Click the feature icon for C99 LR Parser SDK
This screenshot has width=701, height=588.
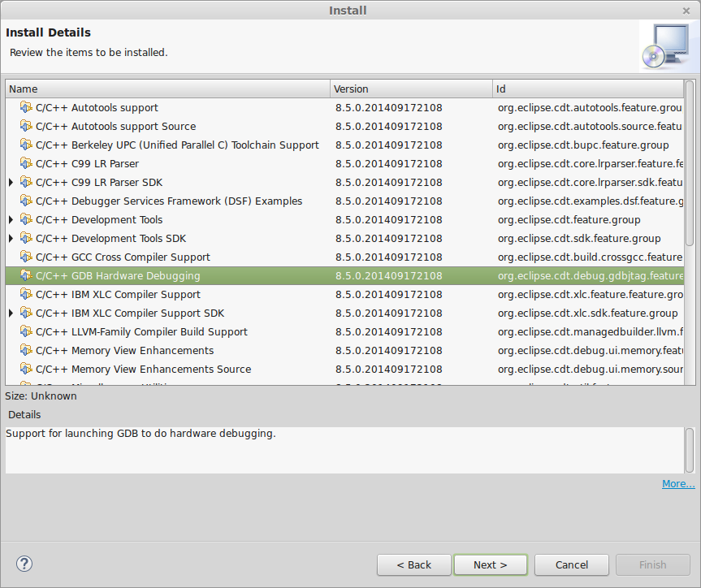coord(26,183)
